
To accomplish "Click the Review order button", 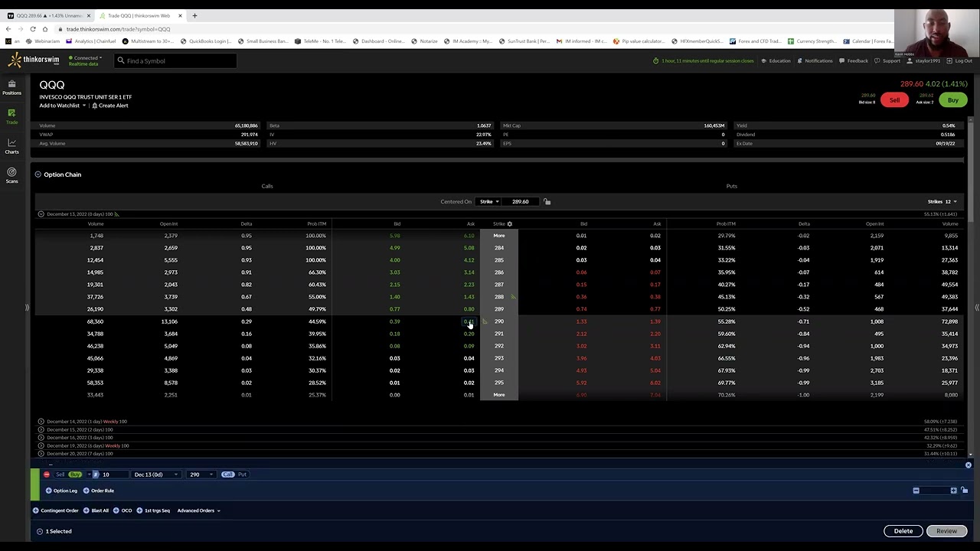I will click(946, 531).
